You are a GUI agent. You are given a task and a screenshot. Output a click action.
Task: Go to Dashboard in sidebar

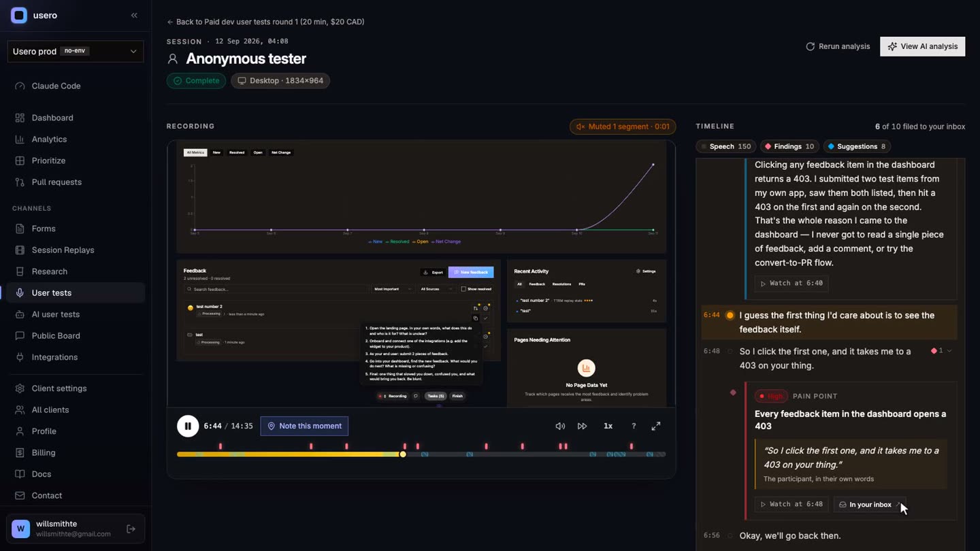pyautogui.click(x=76, y=118)
